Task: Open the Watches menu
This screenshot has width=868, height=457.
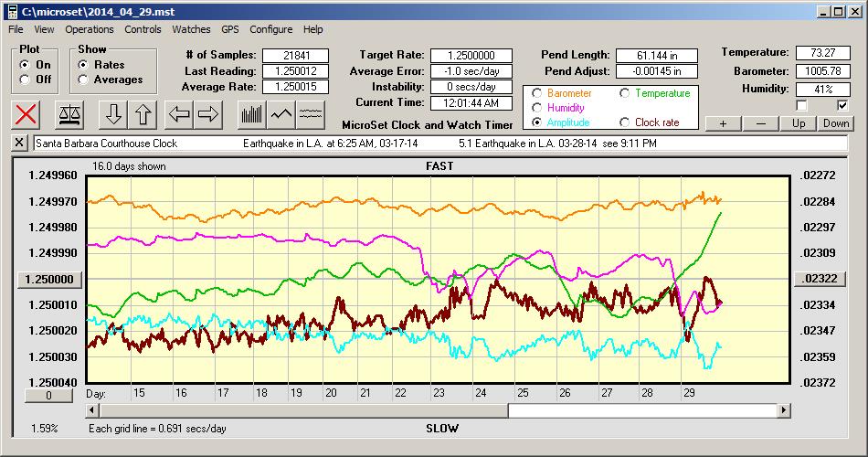Action: tap(191, 29)
